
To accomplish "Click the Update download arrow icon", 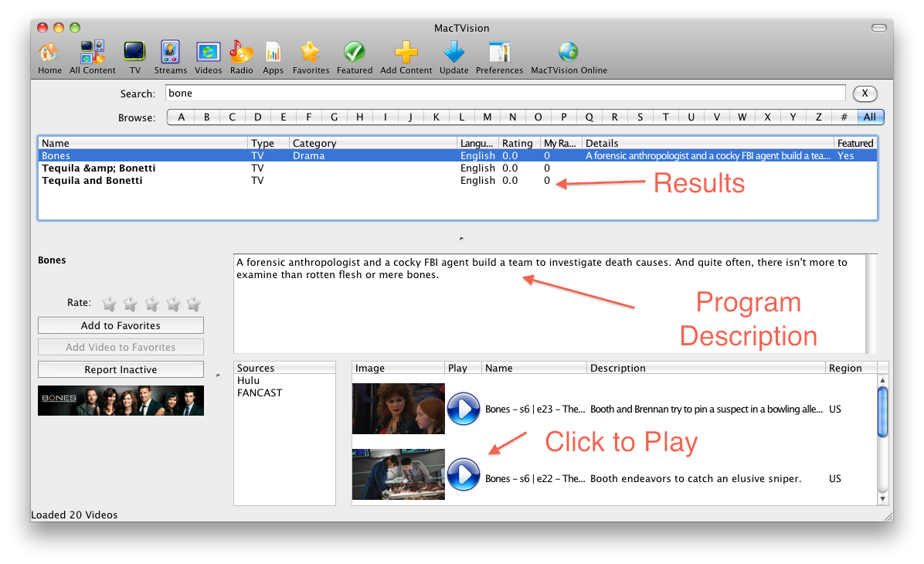I will [454, 58].
